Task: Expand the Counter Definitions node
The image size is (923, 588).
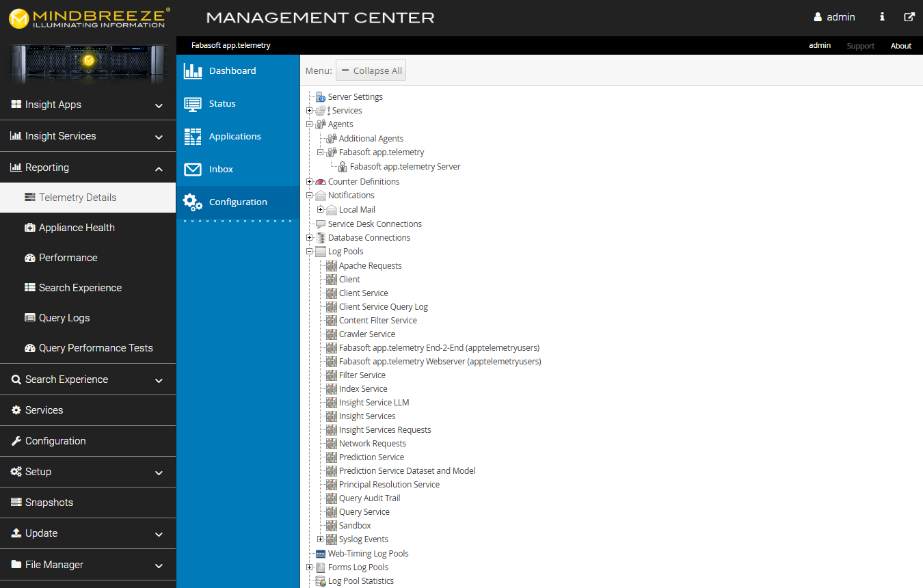Action: (310, 182)
